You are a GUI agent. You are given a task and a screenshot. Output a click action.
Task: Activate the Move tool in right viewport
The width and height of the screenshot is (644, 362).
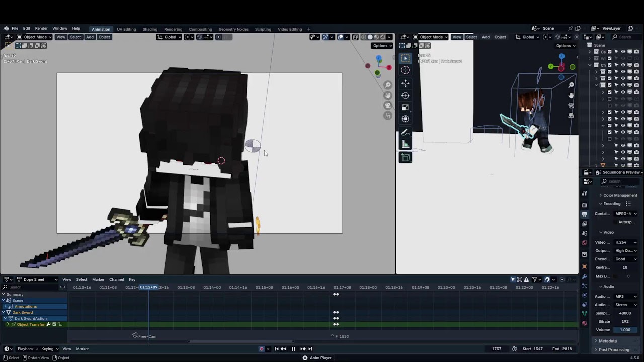tap(406, 83)
